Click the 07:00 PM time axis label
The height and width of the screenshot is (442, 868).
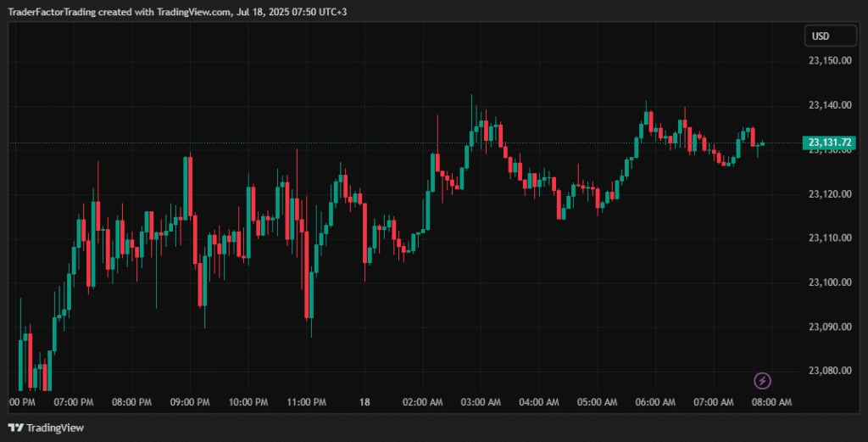click(74, 402)
